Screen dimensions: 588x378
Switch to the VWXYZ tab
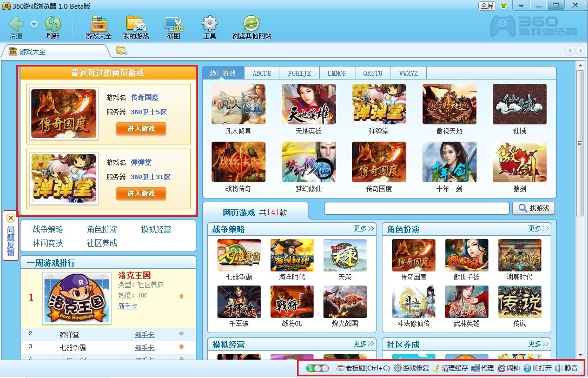(408, 73)
